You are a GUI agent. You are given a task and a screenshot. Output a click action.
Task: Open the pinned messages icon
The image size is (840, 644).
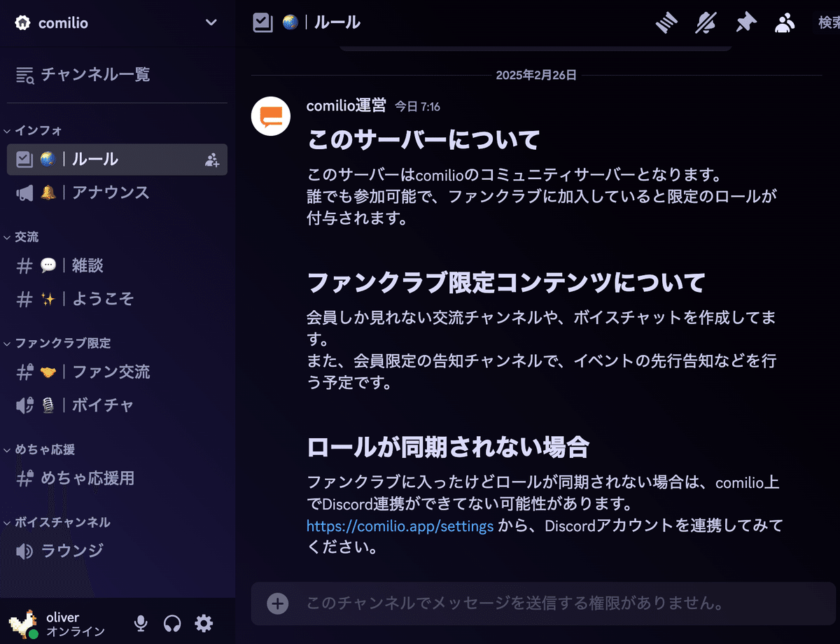pos(745,22)
